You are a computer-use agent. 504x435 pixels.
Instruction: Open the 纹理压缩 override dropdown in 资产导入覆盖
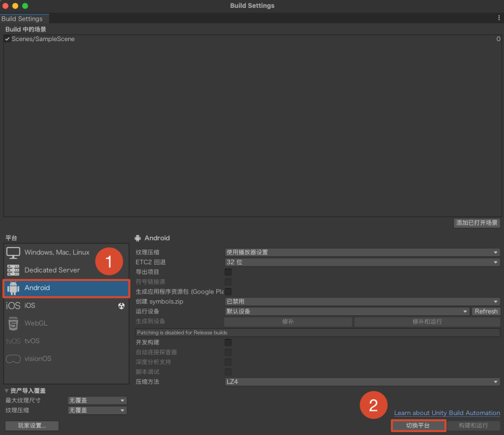click(97, 411)
